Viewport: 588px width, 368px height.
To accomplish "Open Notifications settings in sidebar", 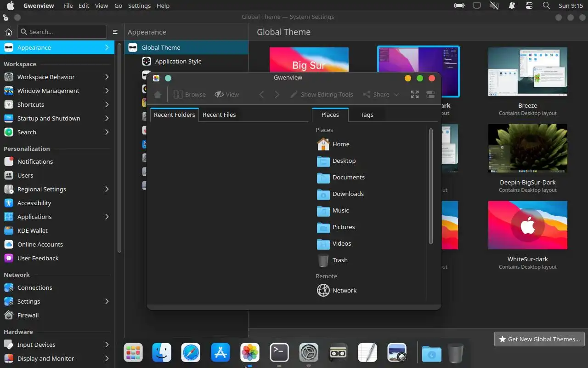I will click(x=57, y=161).
